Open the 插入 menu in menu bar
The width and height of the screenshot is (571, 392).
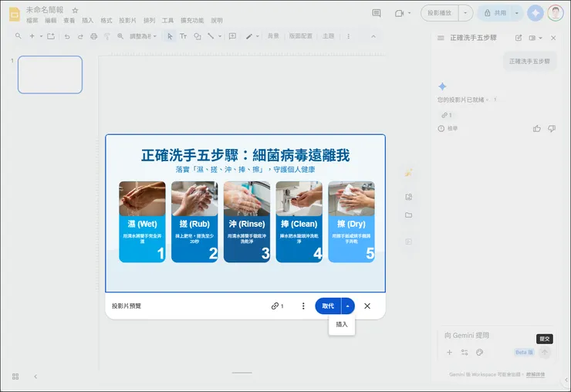coord(88,20)
